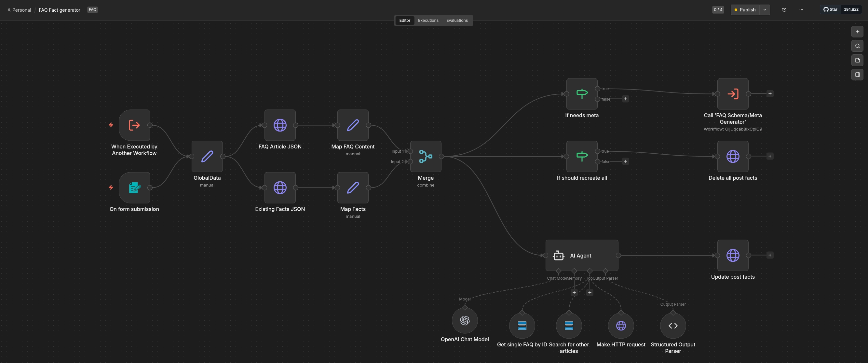Open the 'Delete all post facts' node
Screen dimensions: 868x363
[x=733, y=156]
